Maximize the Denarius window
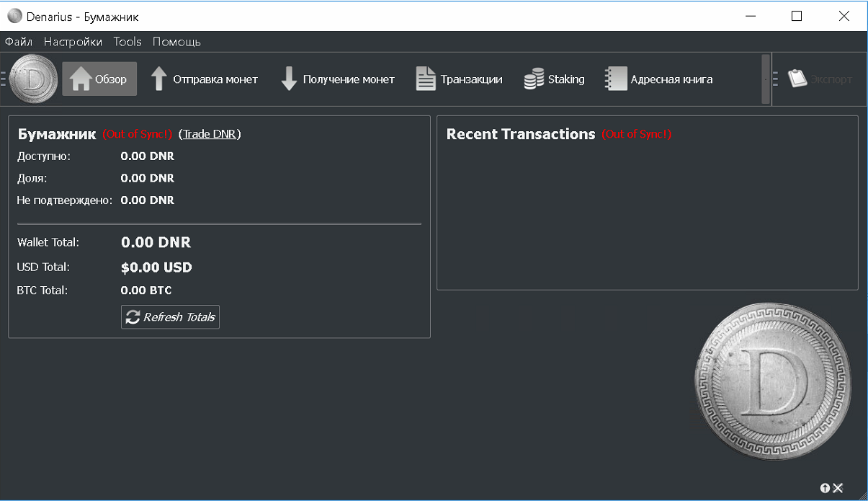This screenshot has height=501, width=868. pos(797,16)
